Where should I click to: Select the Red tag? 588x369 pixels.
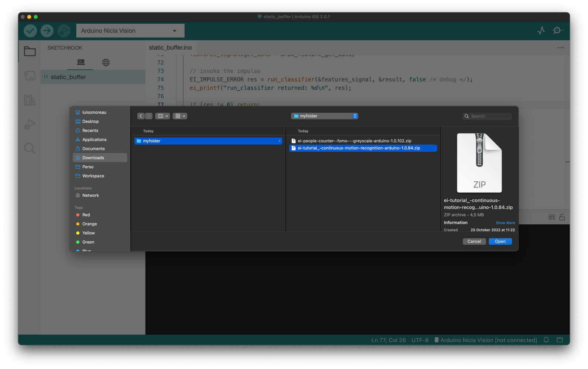click(x=100, y=215)
